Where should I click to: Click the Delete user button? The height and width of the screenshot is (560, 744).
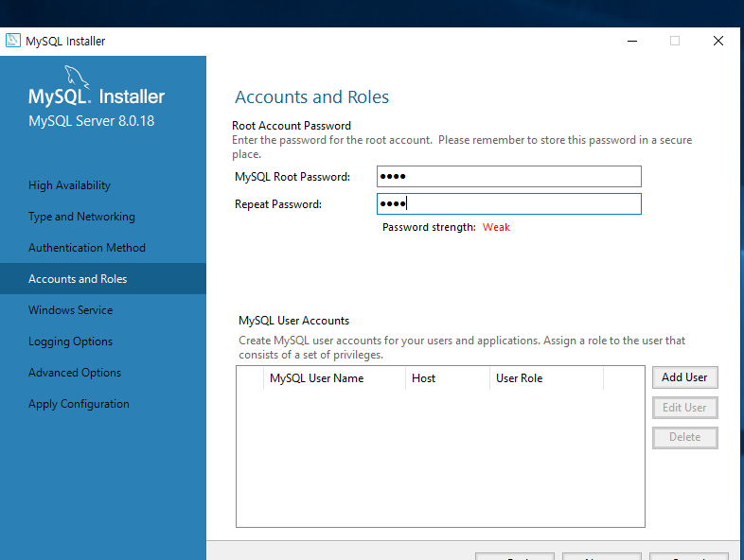(x=684, y=437)
